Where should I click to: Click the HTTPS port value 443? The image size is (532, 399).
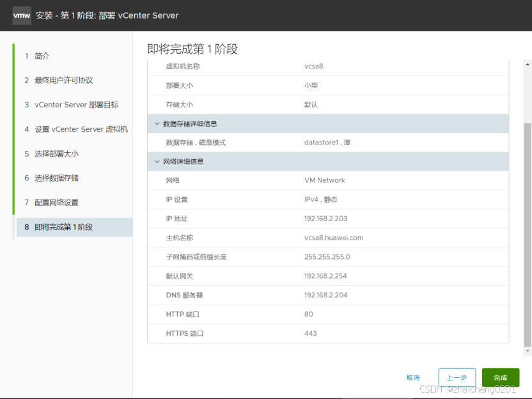(311, 333)
